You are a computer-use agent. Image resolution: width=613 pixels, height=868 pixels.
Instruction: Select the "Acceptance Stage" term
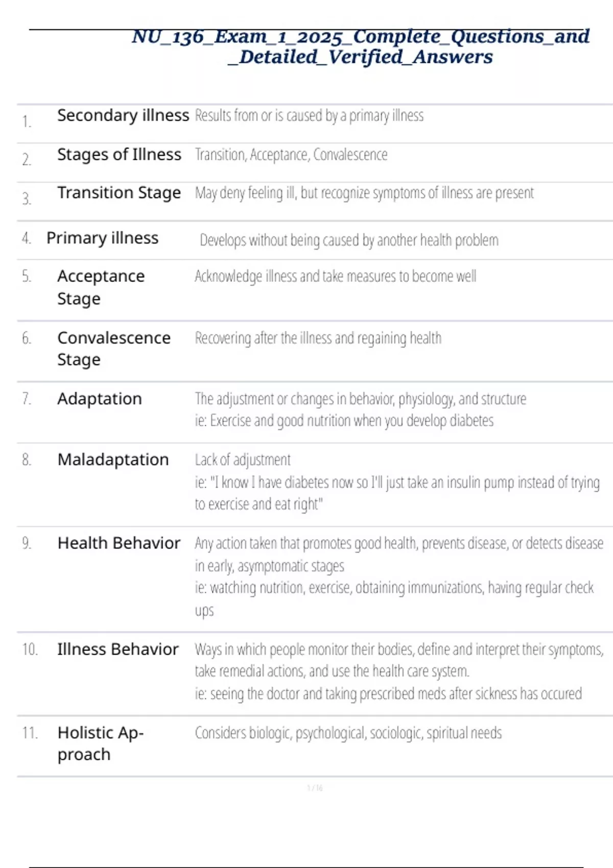(x=101, y=287)
